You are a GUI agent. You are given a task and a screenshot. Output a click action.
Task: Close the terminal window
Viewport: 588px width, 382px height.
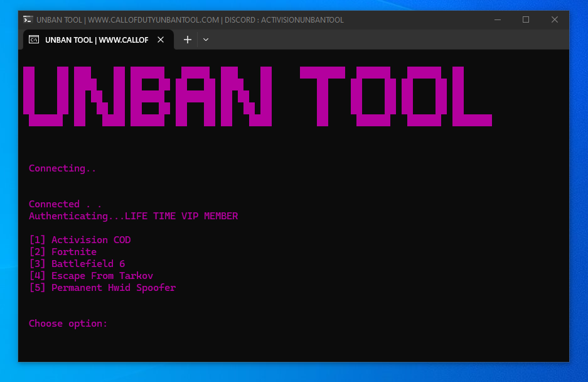coord(555,19)
